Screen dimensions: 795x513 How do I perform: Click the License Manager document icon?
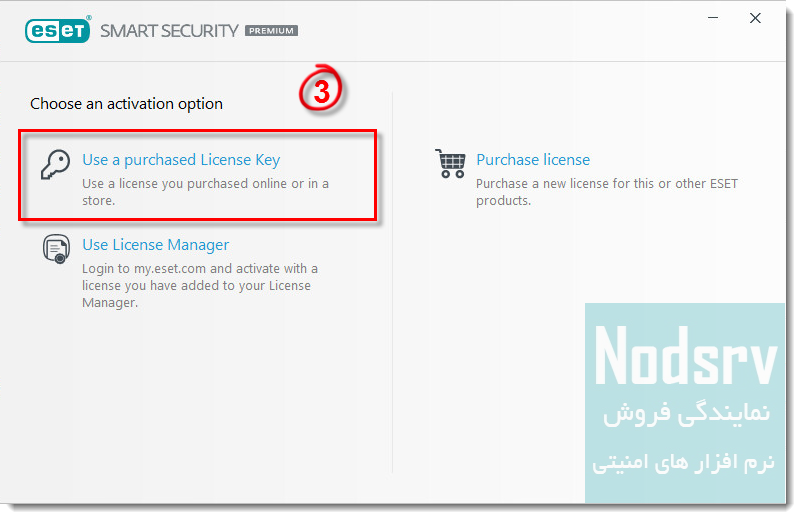(56, 248)
